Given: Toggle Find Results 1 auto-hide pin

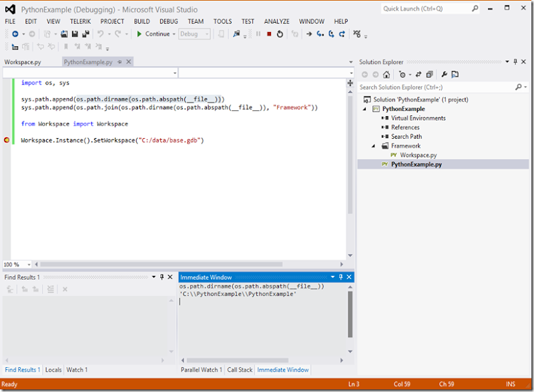Looking at the screenshot, I should 162,277.
